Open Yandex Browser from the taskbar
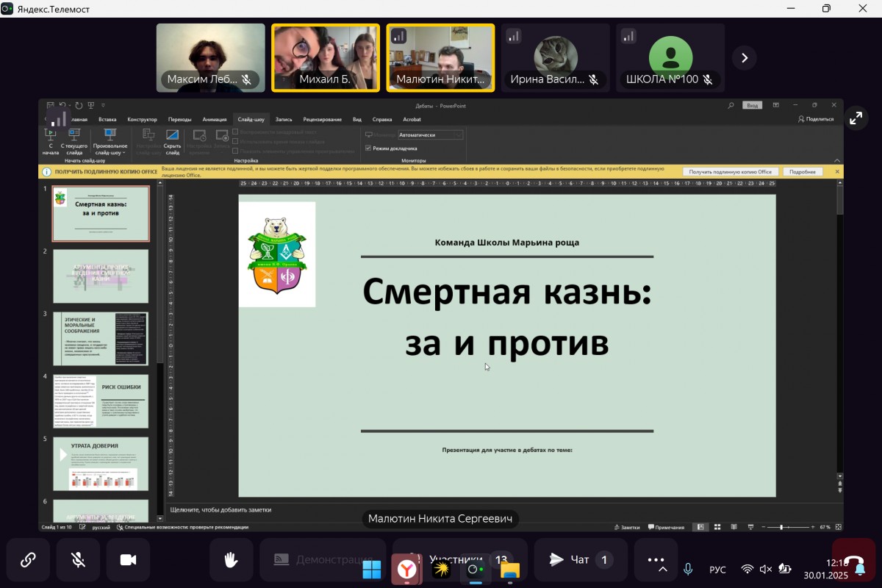Viewport: 882px width, 588px height. coord(406,569)
